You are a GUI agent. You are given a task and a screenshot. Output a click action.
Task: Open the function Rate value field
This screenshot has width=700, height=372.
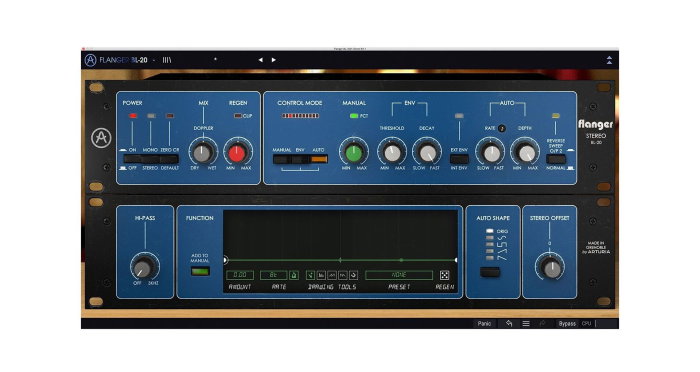point(274,275)
